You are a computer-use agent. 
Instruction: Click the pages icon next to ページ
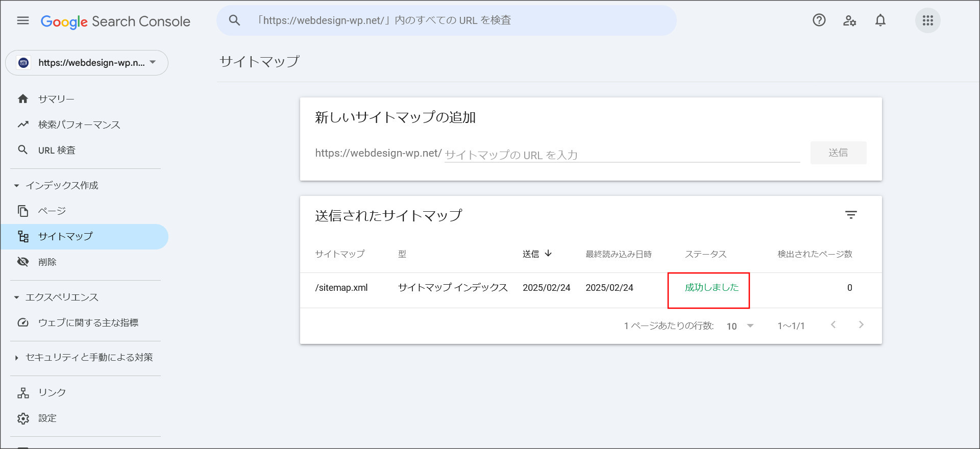point(23,211)
